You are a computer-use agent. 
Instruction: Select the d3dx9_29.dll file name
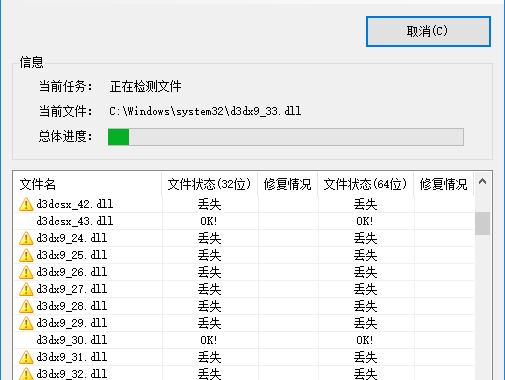(72, 323)
